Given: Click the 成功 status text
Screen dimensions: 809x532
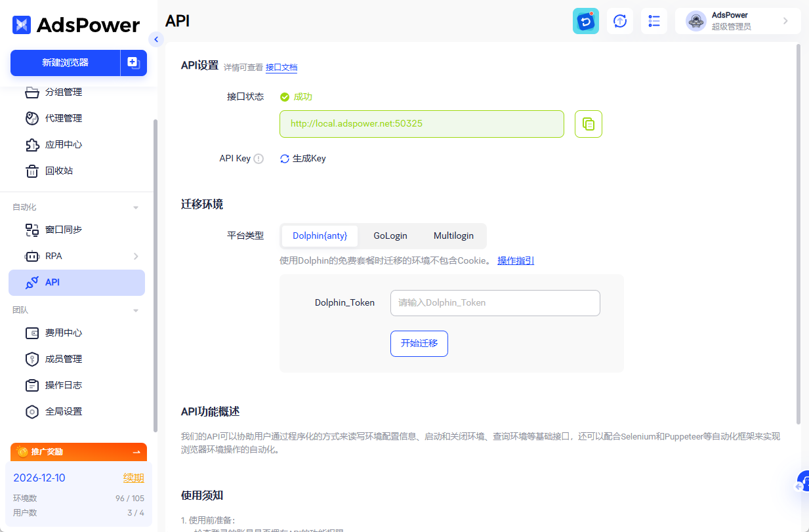Looking at the screenshot, I should (x=302, y=97).
